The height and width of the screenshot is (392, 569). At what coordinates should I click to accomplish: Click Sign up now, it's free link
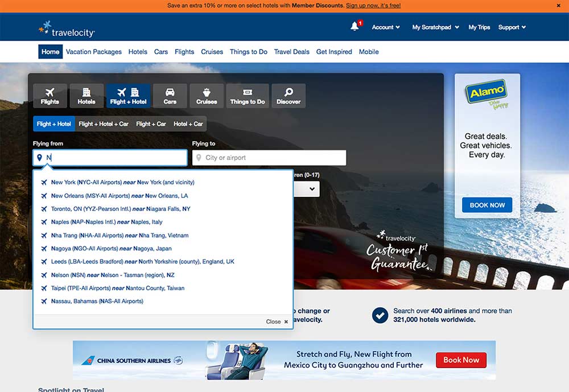coord(373,6)
